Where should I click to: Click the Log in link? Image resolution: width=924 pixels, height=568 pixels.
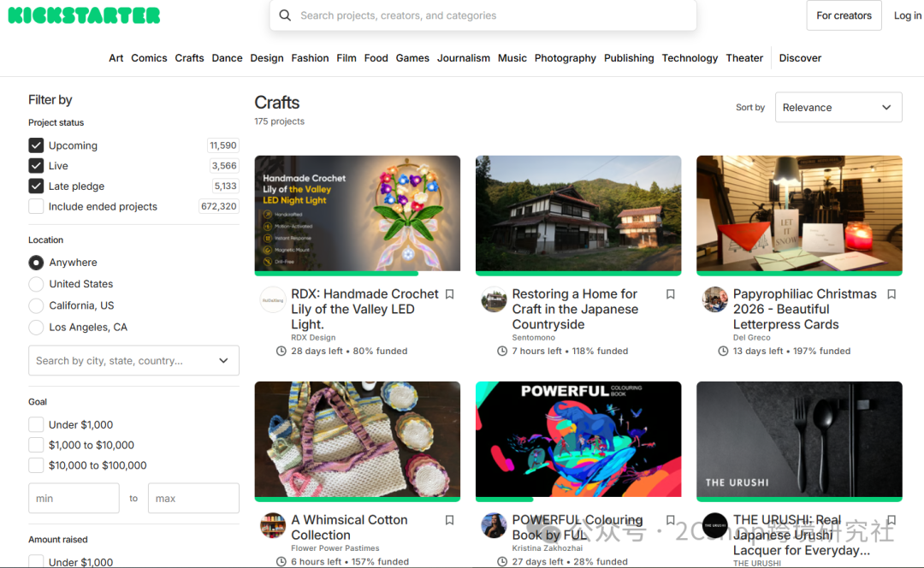pyautogui.click(x=908, y=15)
